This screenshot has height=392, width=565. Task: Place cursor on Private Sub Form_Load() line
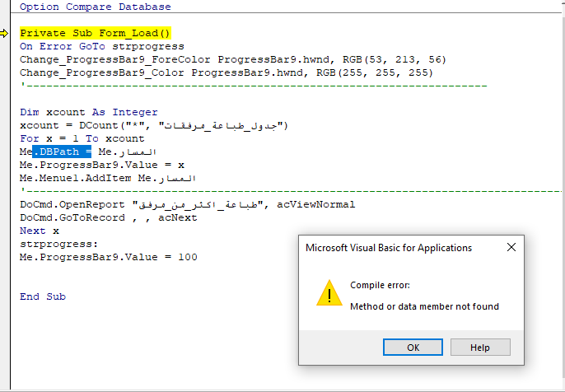(x=95, y=33)
